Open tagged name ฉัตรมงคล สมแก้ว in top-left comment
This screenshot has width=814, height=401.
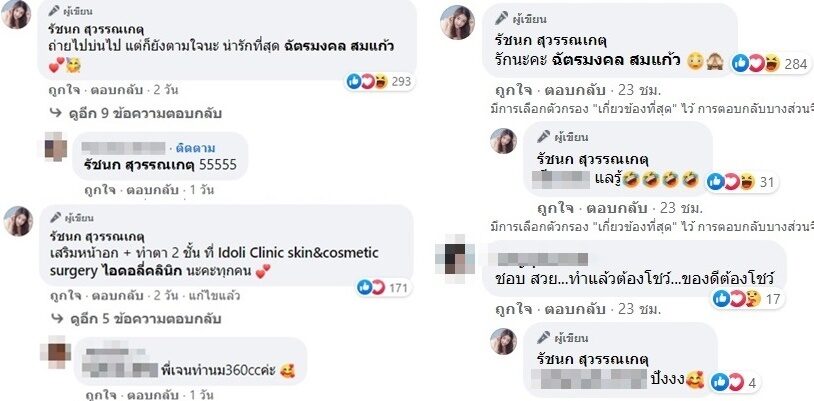(x=340, y=46)
